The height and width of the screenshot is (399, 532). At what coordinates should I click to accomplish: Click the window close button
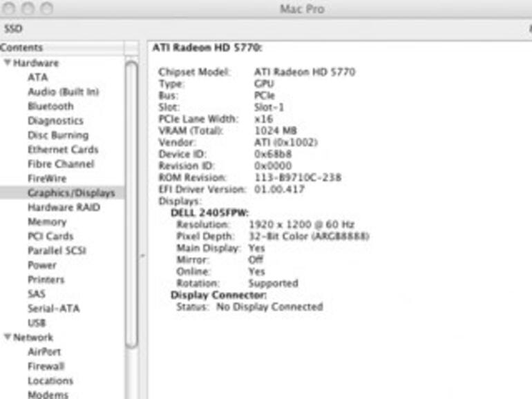(9, 8)
